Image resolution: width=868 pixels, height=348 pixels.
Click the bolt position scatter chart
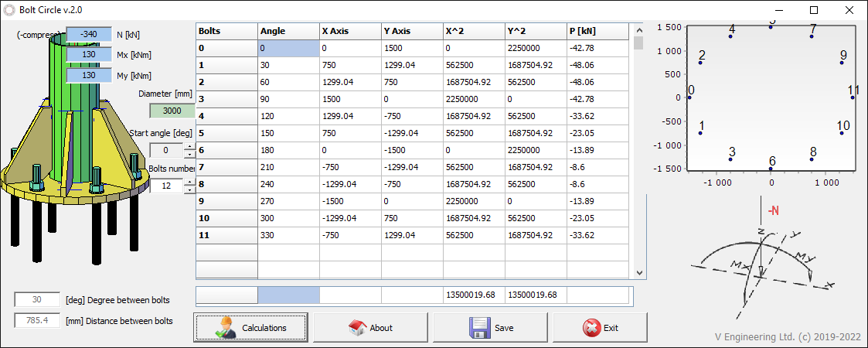click(771, 97)
